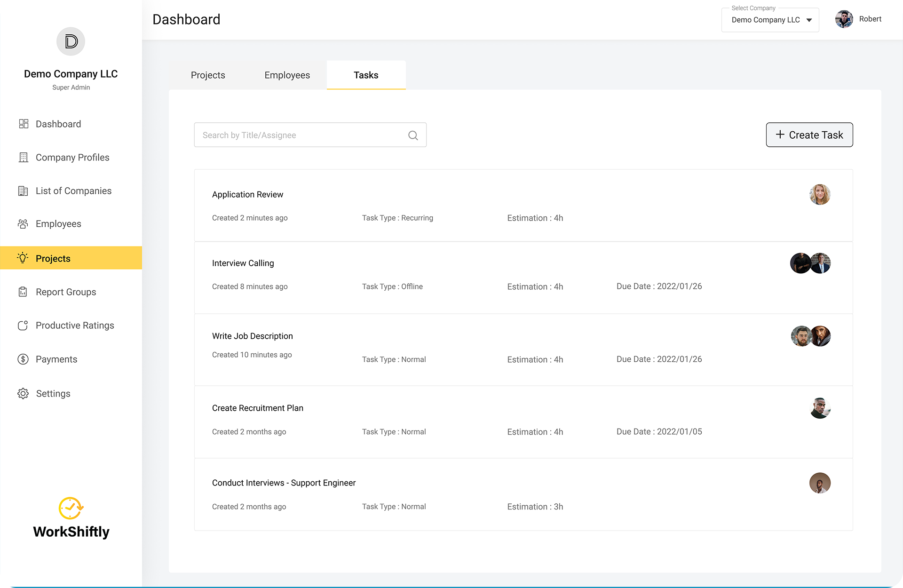
Task: Click the Projects lightbulb icon in sidebar
Action: click(23, 258)
